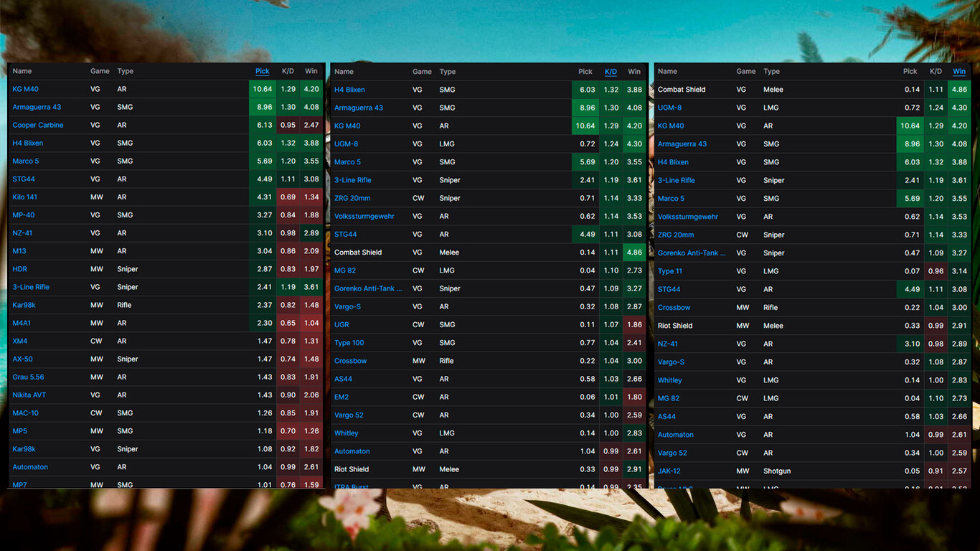This screenshot has height=551, width=980.
Task: Click underlined K/D header in middle table
Action: coord(611,72)
